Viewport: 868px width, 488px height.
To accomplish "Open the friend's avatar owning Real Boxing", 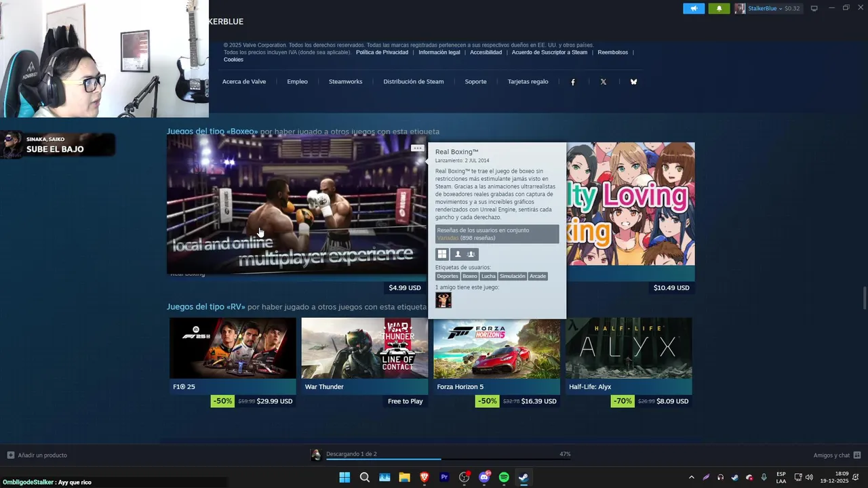I will coord(443,300).
